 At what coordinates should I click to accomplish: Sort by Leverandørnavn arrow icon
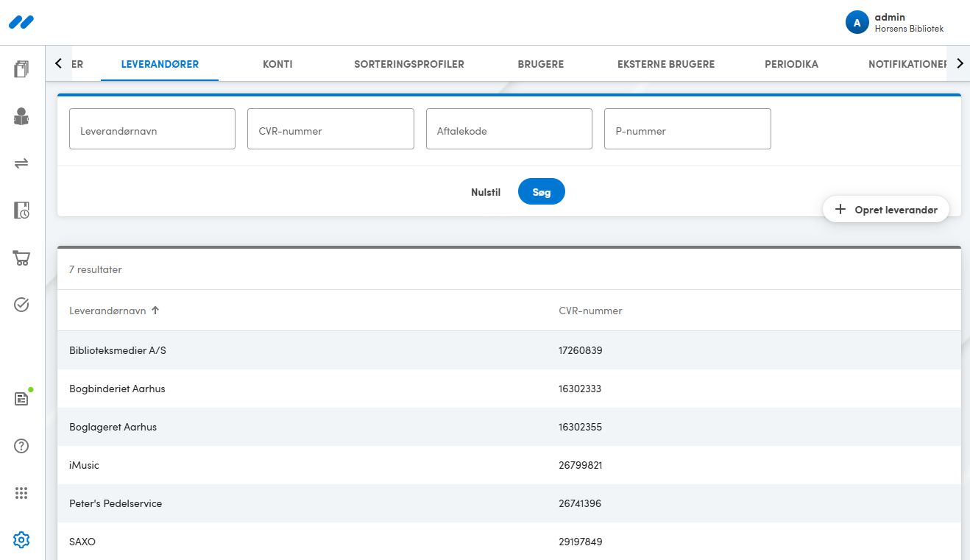click(x=155, y=311)
